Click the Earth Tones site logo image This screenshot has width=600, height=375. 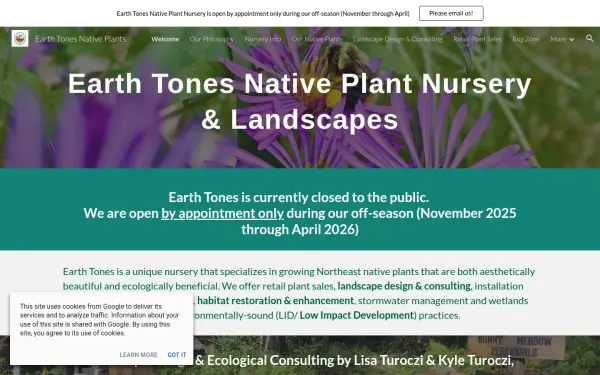point(20,39)
